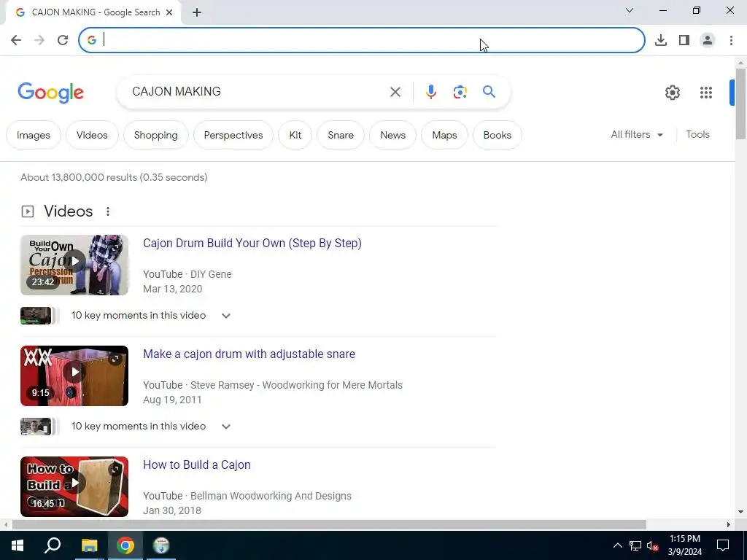Open search Tools
The height and width of the screenshot is (560, 747).
697,135
